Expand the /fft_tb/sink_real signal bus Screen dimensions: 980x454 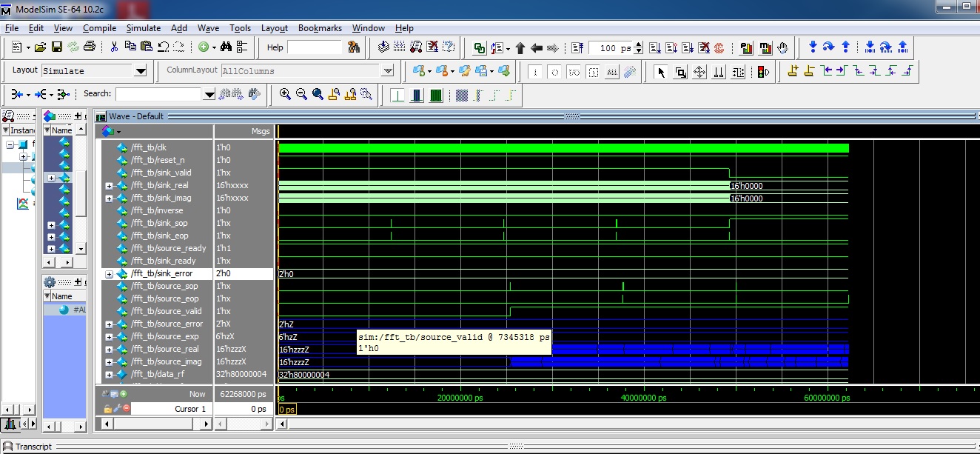pyautogui.click(x=109, y=186)
